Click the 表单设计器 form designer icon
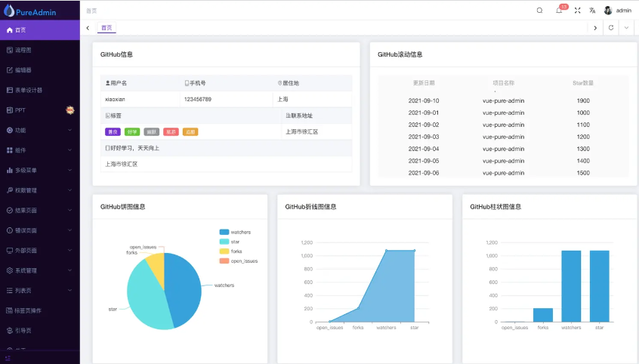The height and width of the screenshot is (364, 639). (9, 90)
